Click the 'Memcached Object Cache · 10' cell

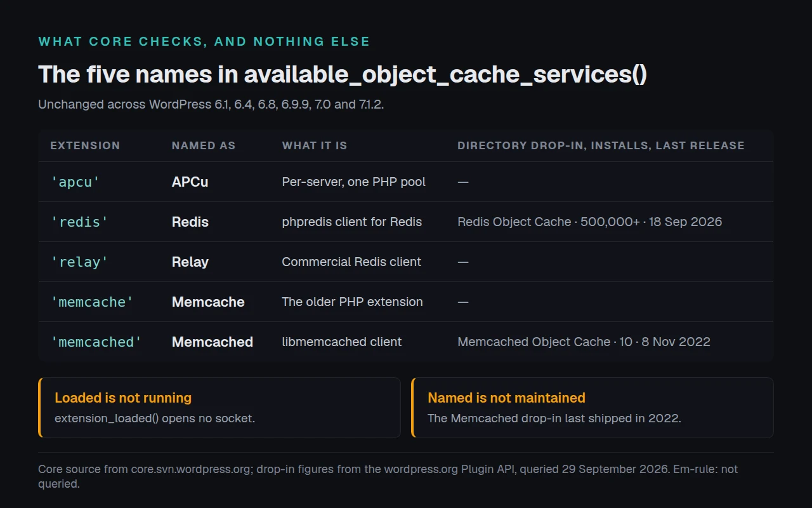(x=584, y=342)
